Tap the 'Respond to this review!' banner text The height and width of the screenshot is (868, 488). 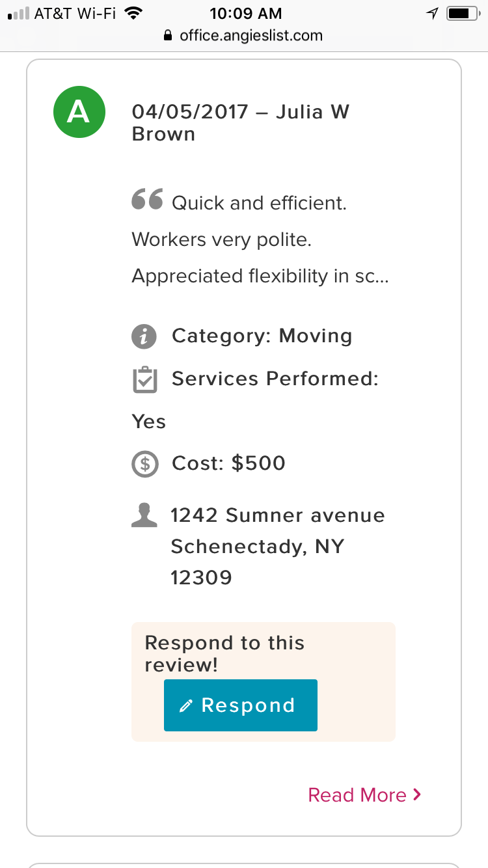[x=224, y=653]
